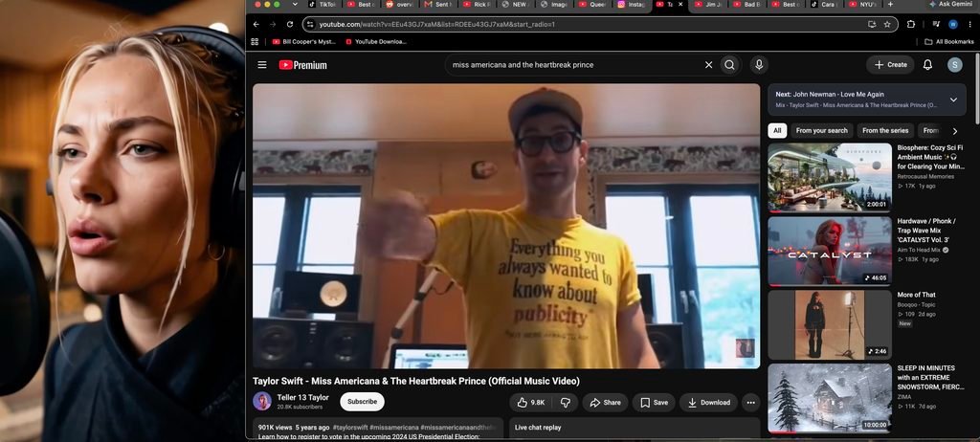This screenshot has width=980, height=442.
Task: Open the YouTube hamburger guide menu
Action: tap(262, 65)
